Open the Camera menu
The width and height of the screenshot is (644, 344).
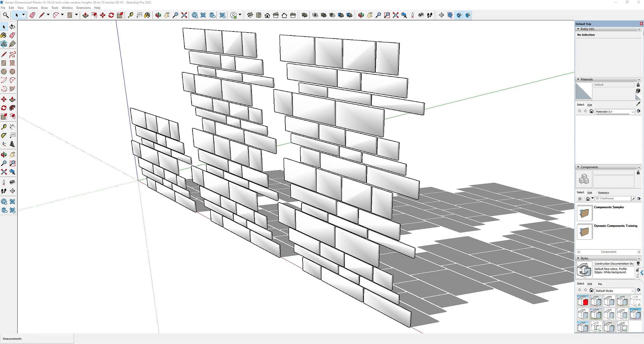point(32,8)
